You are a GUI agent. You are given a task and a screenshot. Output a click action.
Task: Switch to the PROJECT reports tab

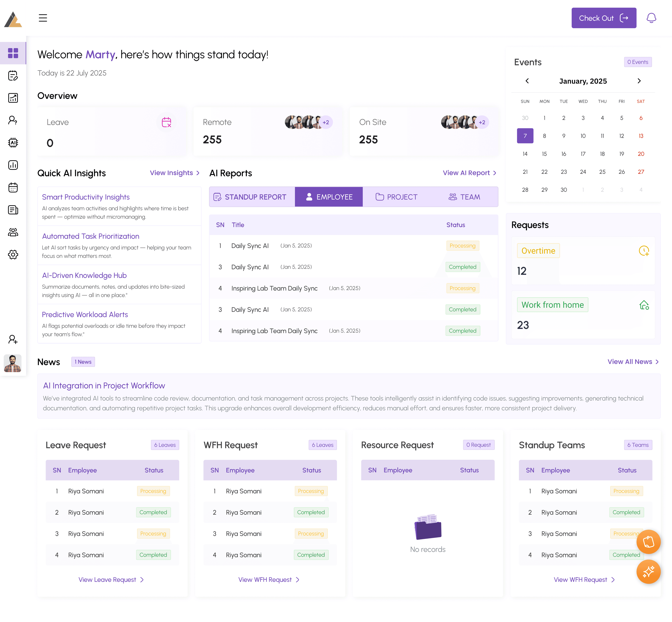tap(397, 197)
